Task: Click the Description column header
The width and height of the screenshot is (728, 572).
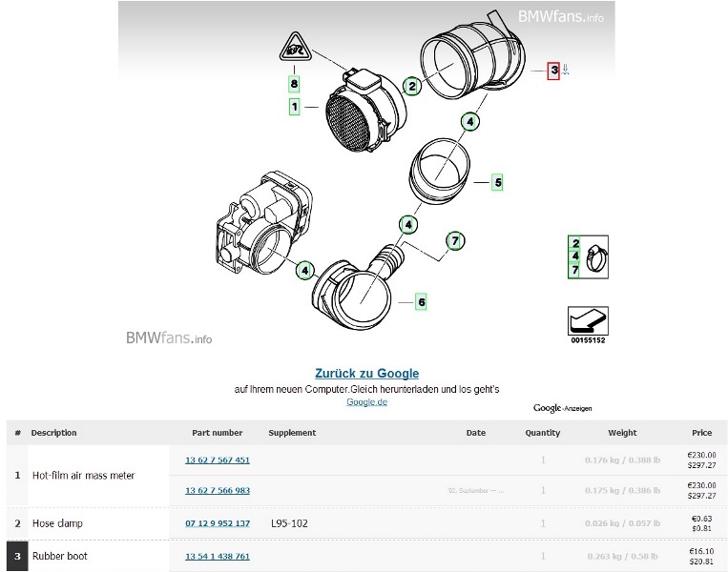Action: [x=53, y=433]
